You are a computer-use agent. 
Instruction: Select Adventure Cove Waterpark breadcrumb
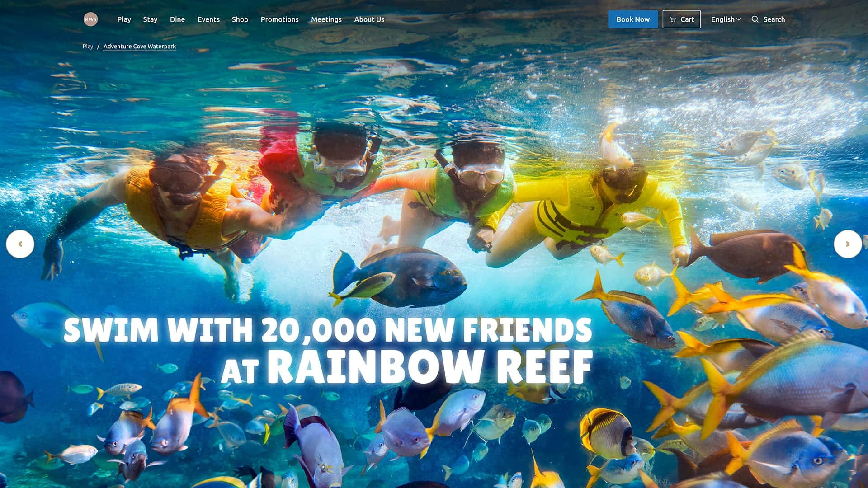pos(139,47)
